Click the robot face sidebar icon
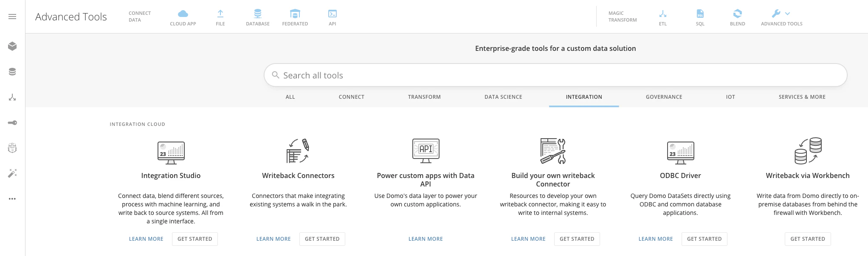The width and height of the screenshot is (868, 256). [12, 148]
